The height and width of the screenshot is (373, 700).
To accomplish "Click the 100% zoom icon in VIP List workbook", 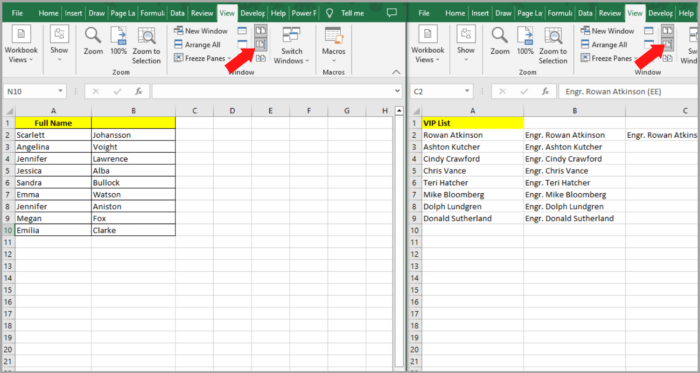I will (x=525, y=41).
